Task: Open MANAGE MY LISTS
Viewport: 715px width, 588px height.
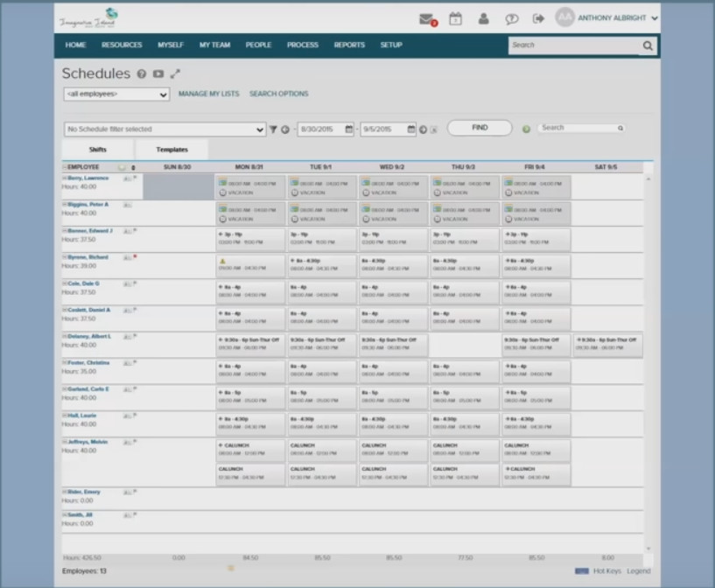Action: 209,93
